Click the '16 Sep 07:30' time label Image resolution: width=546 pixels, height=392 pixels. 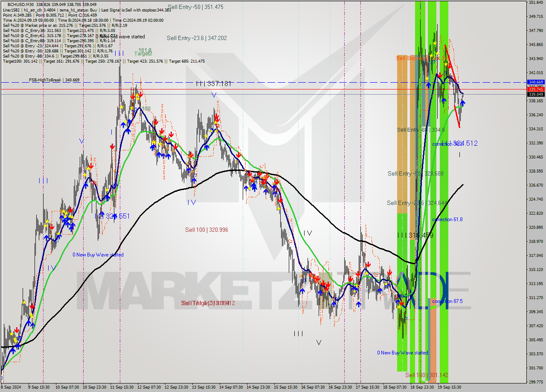coord(313,387)
